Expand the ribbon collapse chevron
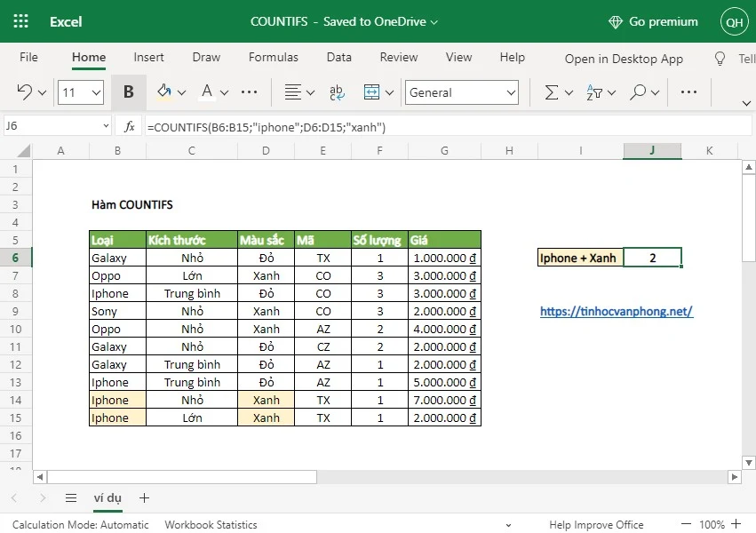 (746, 103)
